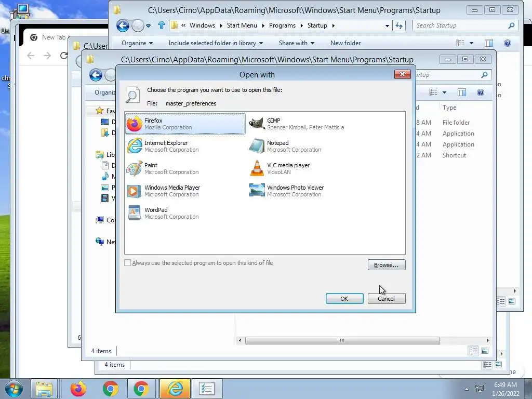
Task: Expand view options arrow in rear window toolbar
Action: [471, 43]
